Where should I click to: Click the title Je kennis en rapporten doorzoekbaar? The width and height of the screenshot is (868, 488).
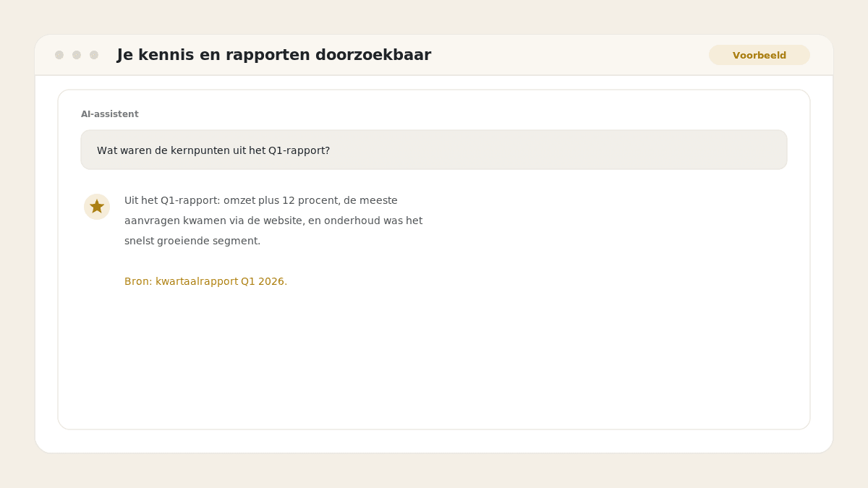tap(274, 55)
